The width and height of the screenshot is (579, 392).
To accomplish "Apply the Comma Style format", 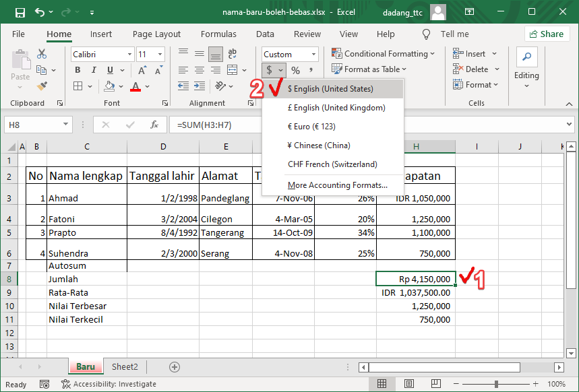I will [x=310, y=69].
